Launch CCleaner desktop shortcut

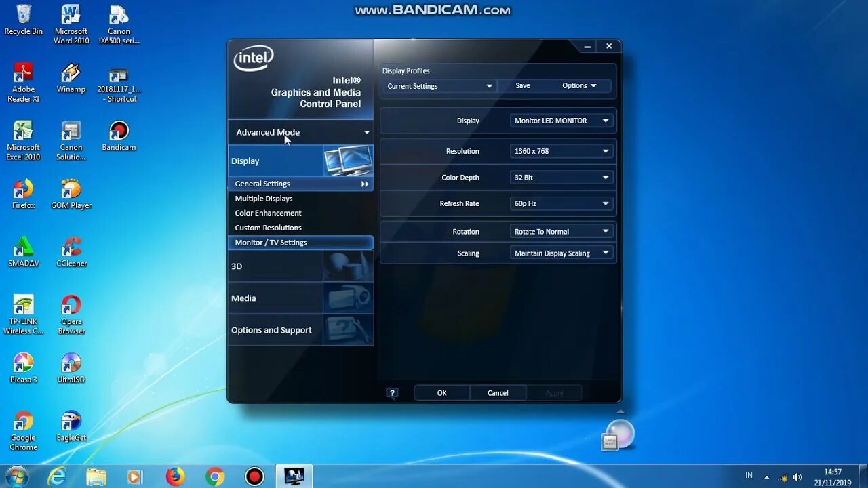tap(71, 252)
